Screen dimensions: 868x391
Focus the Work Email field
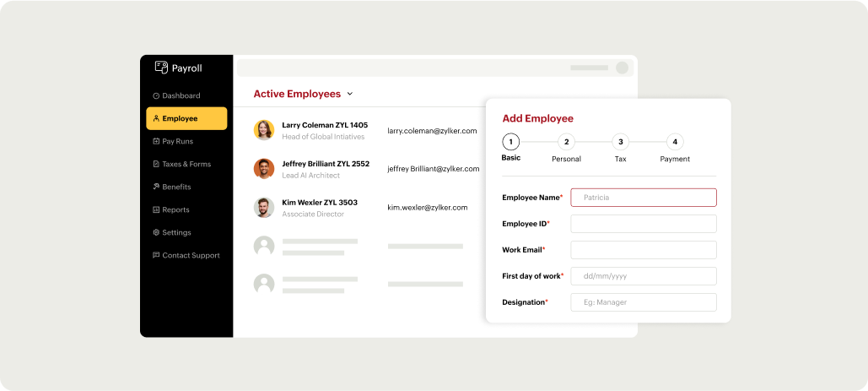(644, 250)
